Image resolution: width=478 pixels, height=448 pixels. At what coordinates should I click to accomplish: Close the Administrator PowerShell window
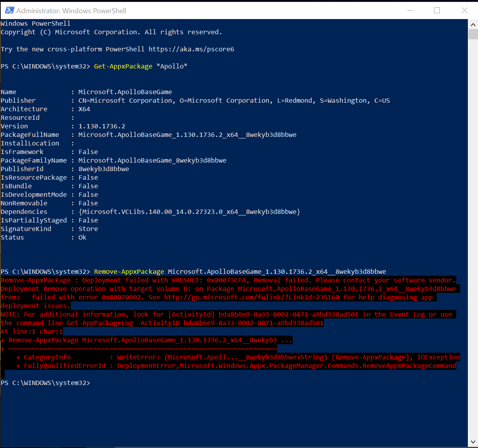[464, 10]
